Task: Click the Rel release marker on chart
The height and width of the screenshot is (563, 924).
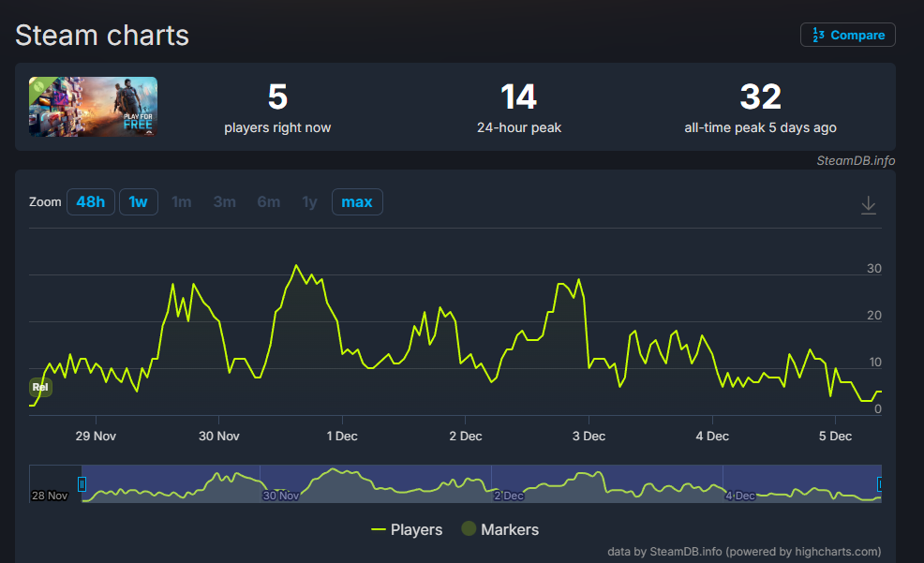Action: [x=39, y=387]
